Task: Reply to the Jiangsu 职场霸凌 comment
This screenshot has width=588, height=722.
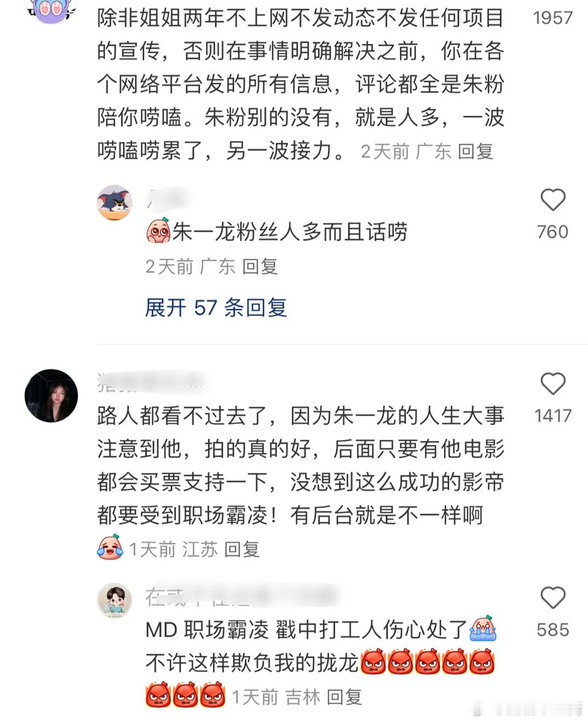Action: [242, 549]
